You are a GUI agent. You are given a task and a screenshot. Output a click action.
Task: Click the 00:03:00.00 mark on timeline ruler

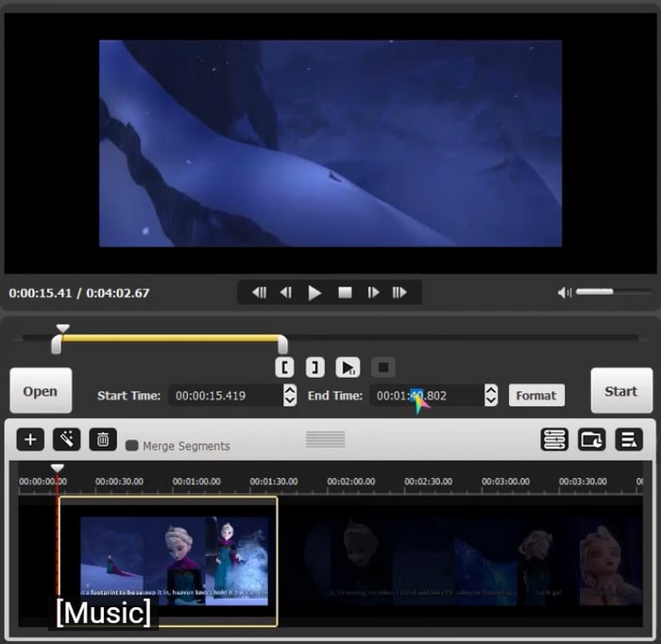click(505, 482)
